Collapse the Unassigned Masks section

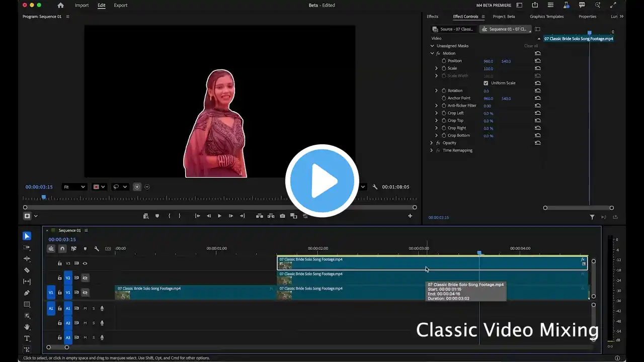432,46
